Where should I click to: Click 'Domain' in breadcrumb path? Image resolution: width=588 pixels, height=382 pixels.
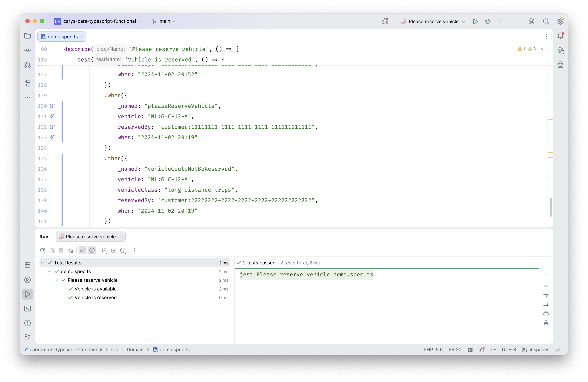pos(135,350)
